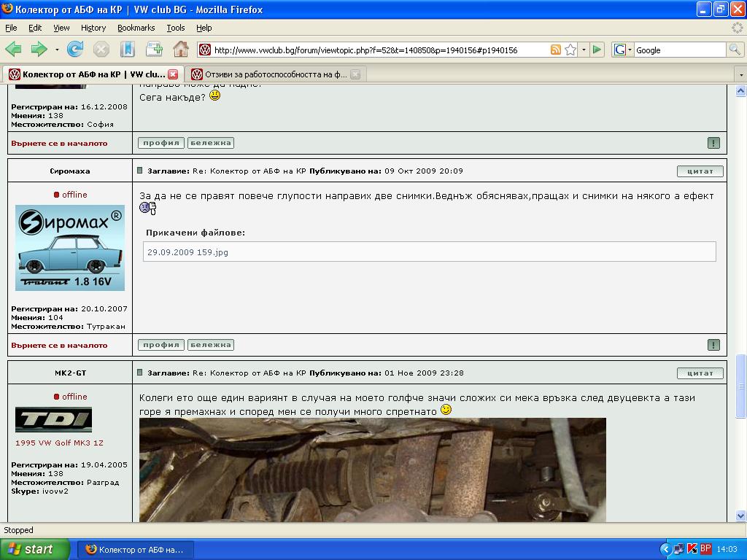Image resolution: width=747 pixels, height=560 pixels.
Task: Click the Сиромах Trabant avatar image
Action: [70, 248]
